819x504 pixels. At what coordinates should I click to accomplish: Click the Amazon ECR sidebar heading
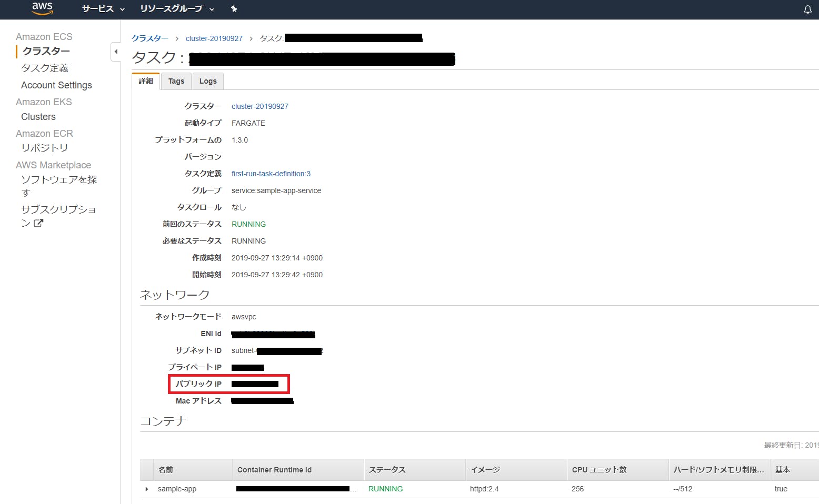pos(44,134)
